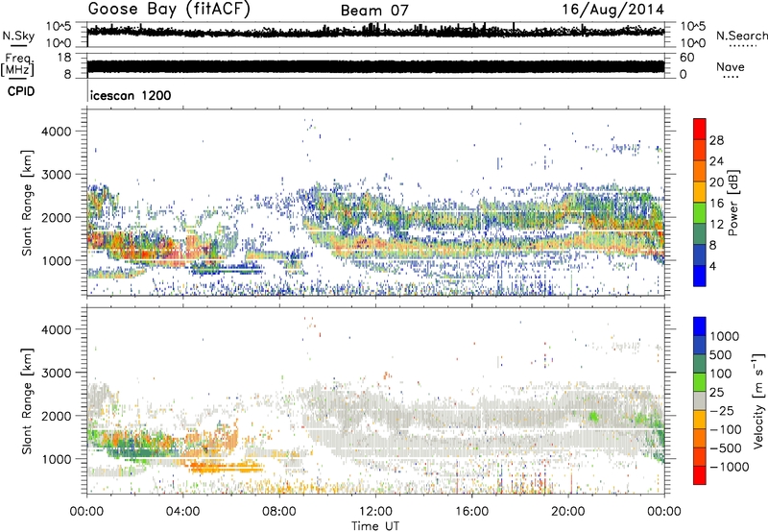Click the '16' power colorbar tick
This screenshot has width=768, height=532.
716,204
